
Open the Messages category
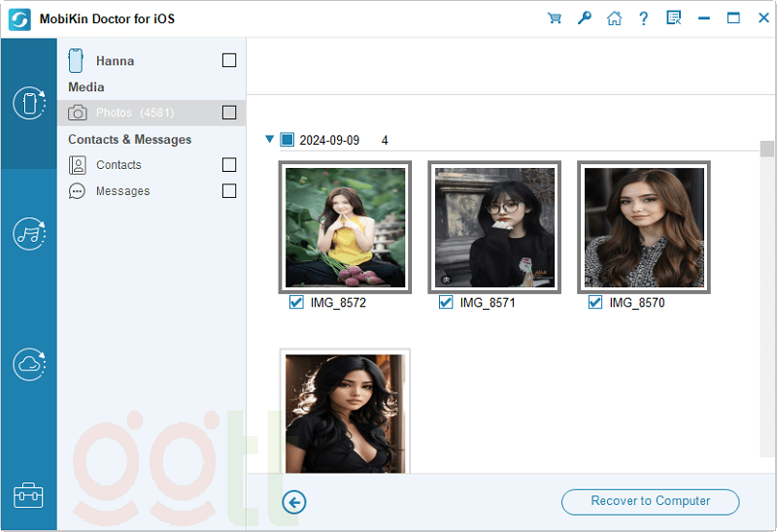[x=122, y=191]
